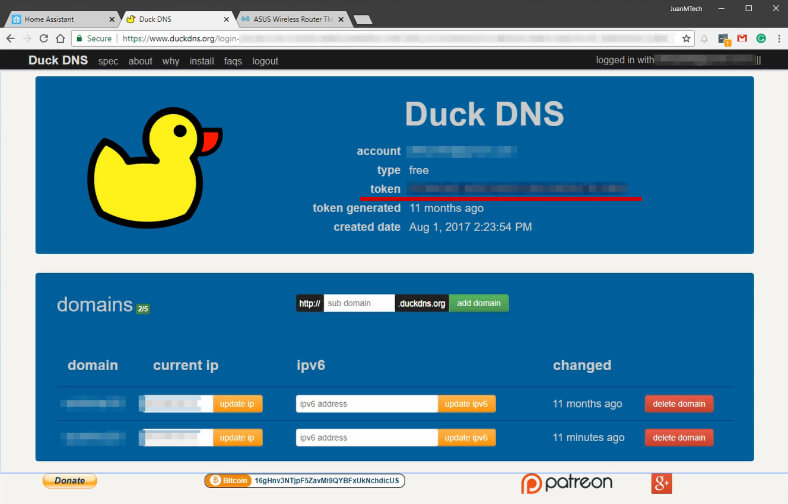788x504 pixels.
Task: Open the why page in navbar
Action: (170, 61)
